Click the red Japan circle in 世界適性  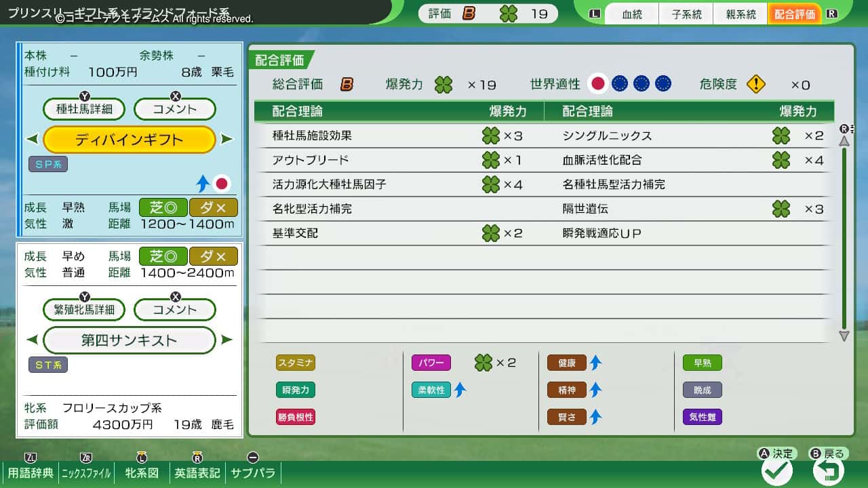[x=597, y=83]
